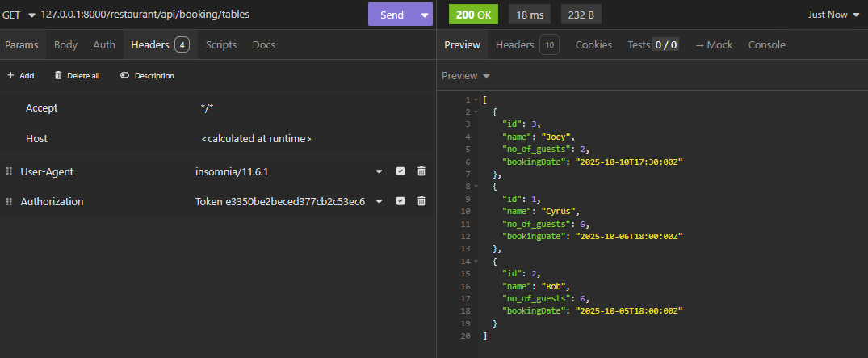Switch to the Params tab
This screenshot has height=358, width=868.
tap(22, 45)
